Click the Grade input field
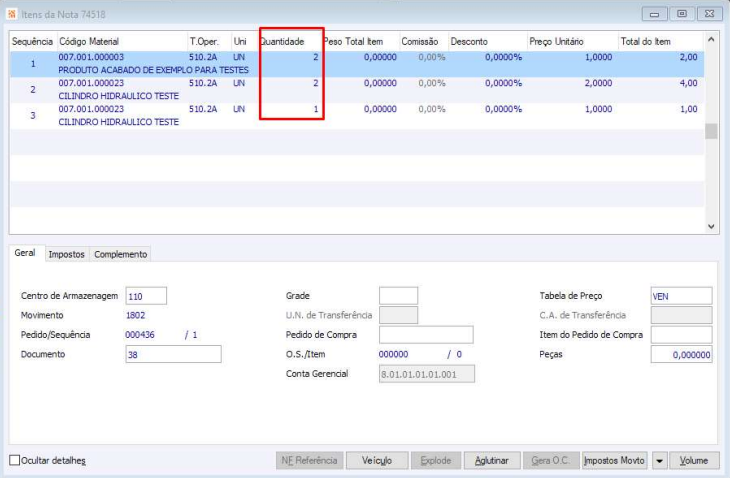730x478 pixels. pos(399,296)
